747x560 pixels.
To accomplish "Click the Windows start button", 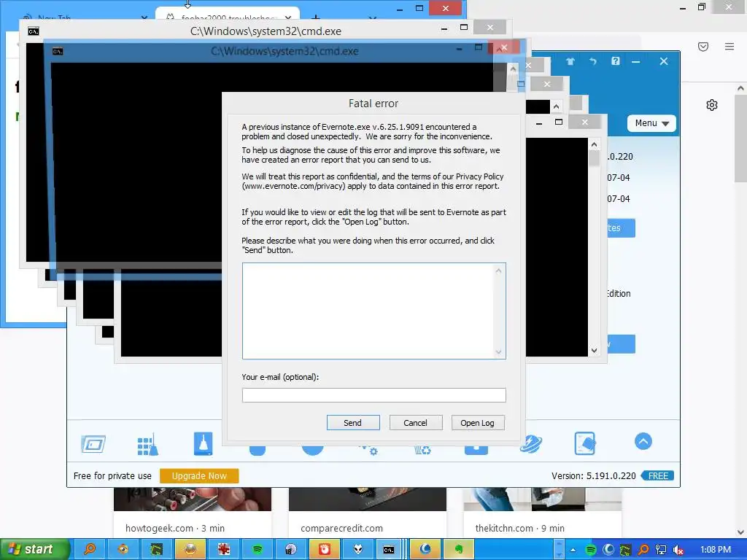I will point(34,549).
